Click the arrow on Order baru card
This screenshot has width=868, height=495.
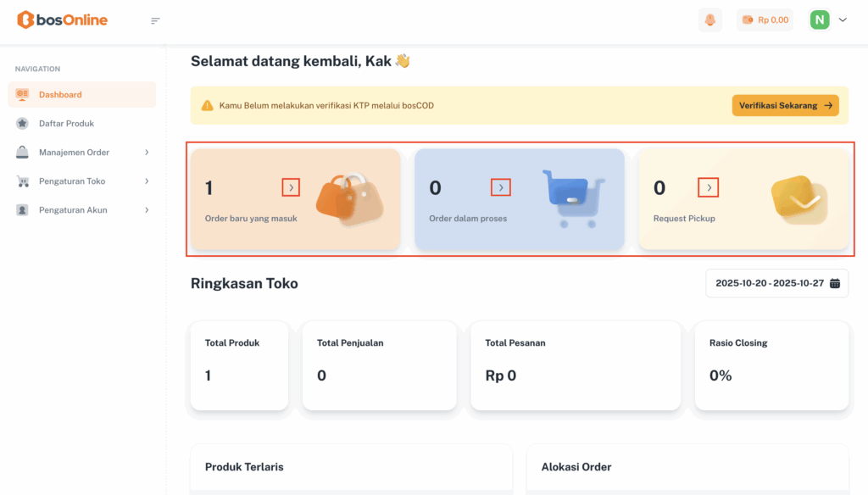click(291, 187)
